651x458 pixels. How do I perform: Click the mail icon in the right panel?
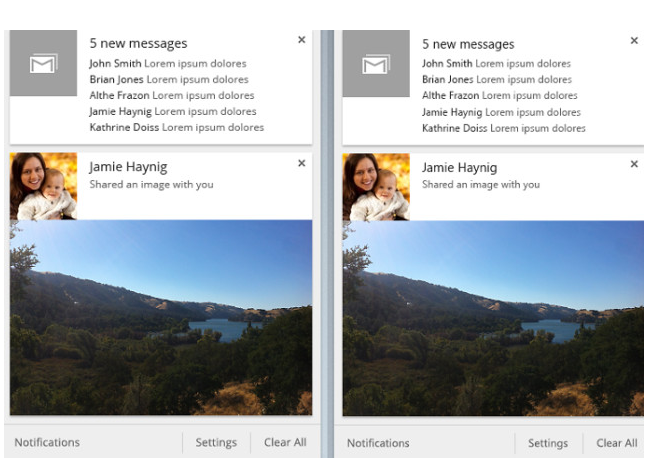(x=376, y=64)
